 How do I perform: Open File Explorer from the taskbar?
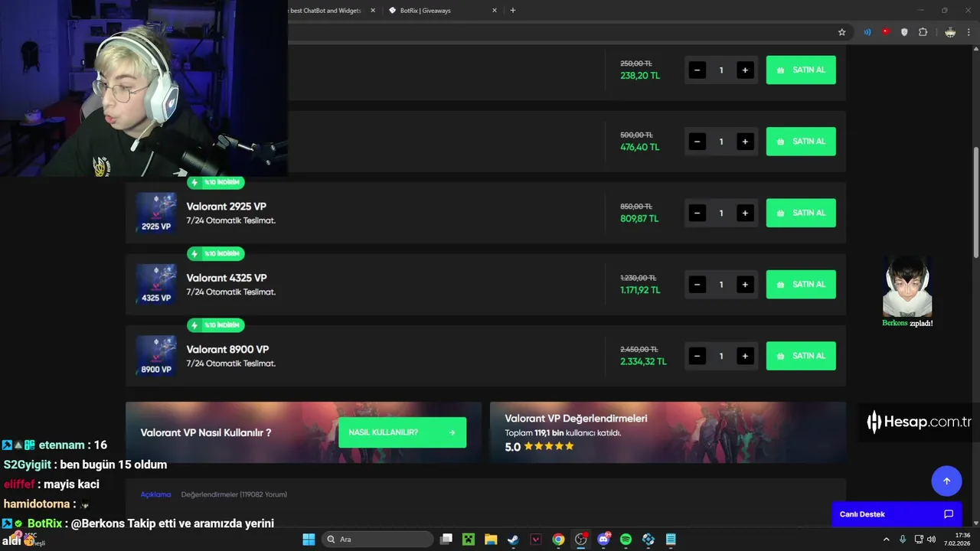(491, 540)
